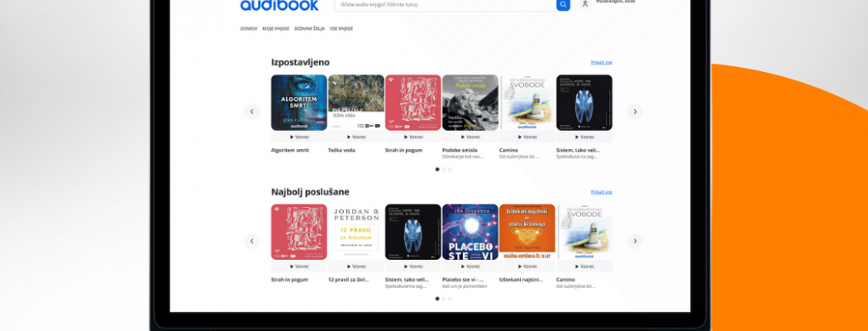Play Vzorec sample for Algoritem smrti

(x=299, y=137)
